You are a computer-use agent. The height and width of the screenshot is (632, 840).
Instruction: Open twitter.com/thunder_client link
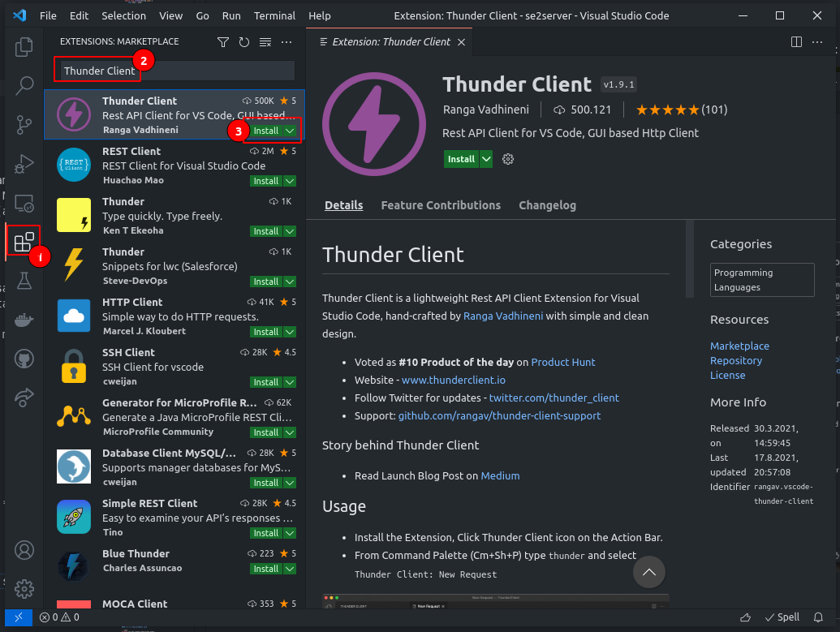(x=554, y=398)
